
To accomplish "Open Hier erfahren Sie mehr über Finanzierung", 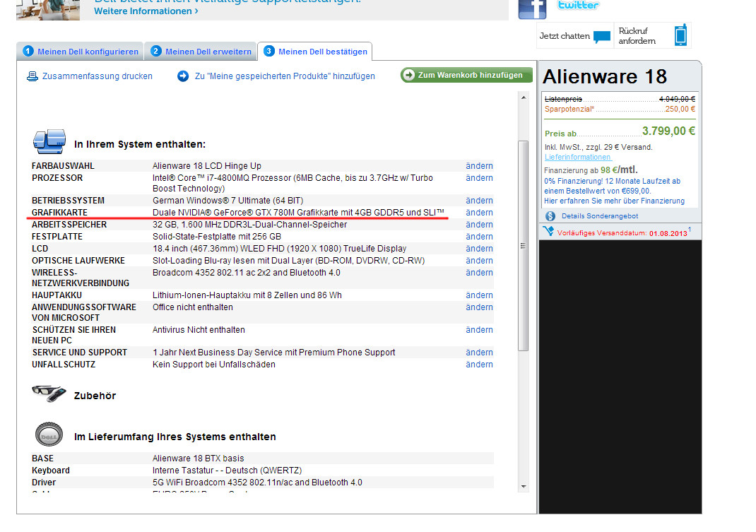I will pos(614,201).
